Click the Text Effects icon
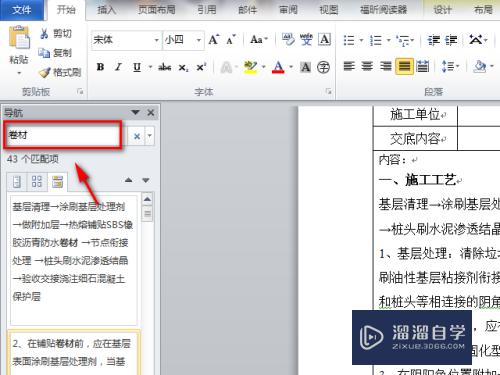Viewport: 500px width, 375px height. 226,68
